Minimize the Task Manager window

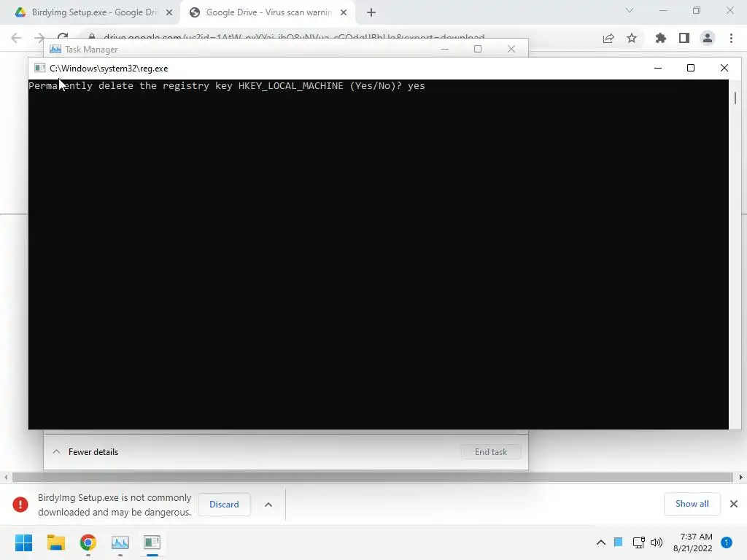[x=445, y=49]
